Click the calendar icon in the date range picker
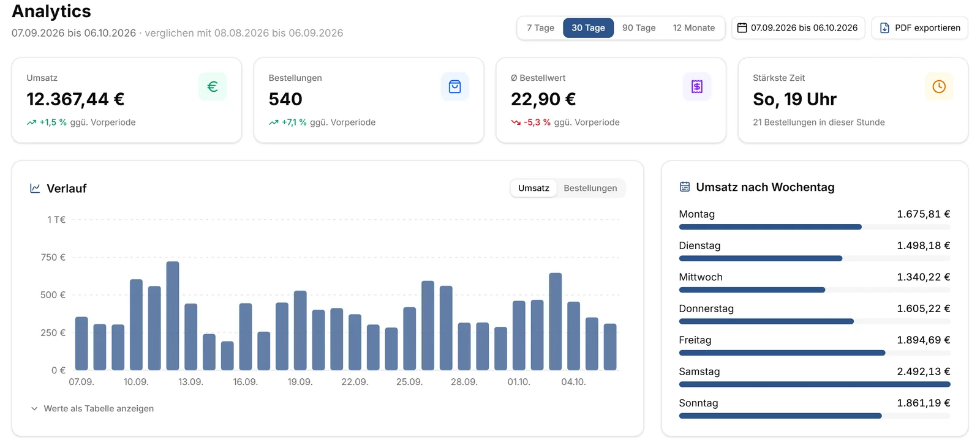The width and height of the screenshot is (980, 448). click(742, 28)
